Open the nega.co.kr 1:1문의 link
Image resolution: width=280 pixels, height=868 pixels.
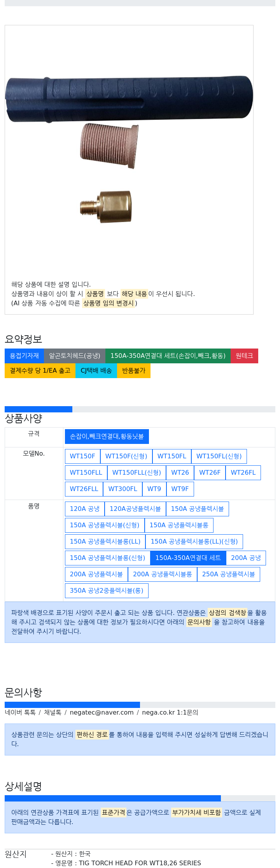pos(170,712)
